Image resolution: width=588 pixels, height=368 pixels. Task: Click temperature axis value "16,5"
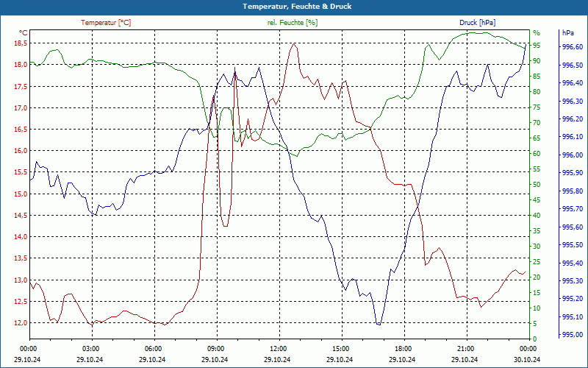click(21, 130)
